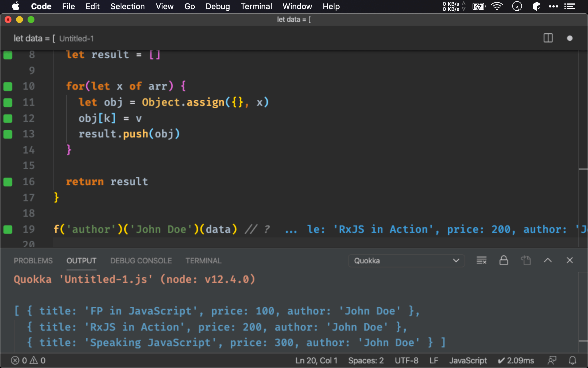The image size is (588, 368).
Task: Click the green Quokka coverage marker on line 19
Action: [x=8, y=229]
